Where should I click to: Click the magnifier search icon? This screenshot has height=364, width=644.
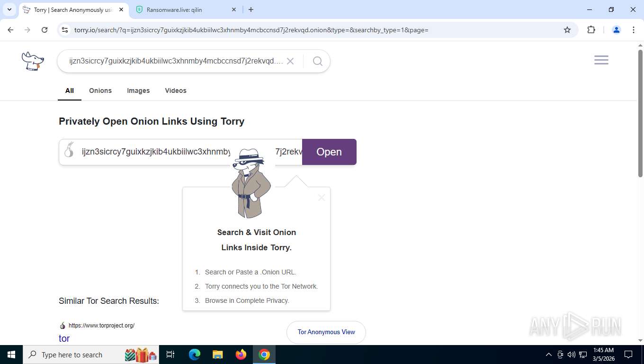[318, 61]
